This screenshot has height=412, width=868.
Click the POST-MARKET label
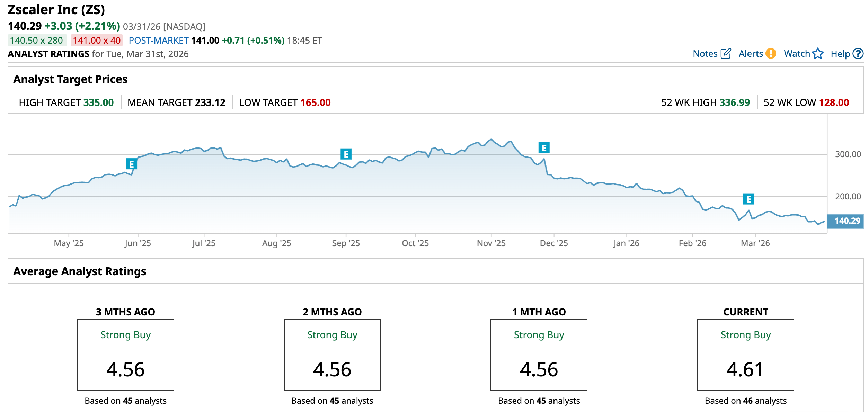coord(158,41)
